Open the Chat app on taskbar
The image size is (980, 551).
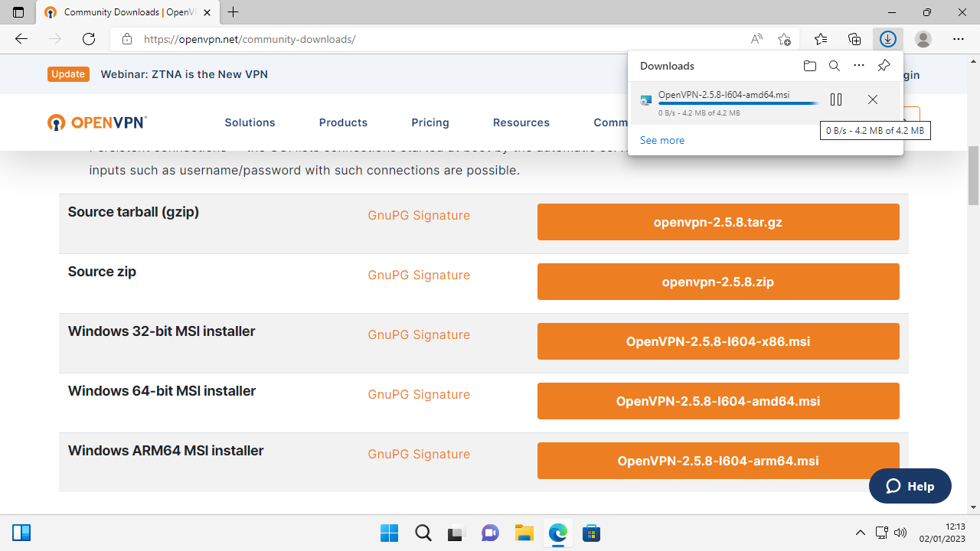coord(491,533)
